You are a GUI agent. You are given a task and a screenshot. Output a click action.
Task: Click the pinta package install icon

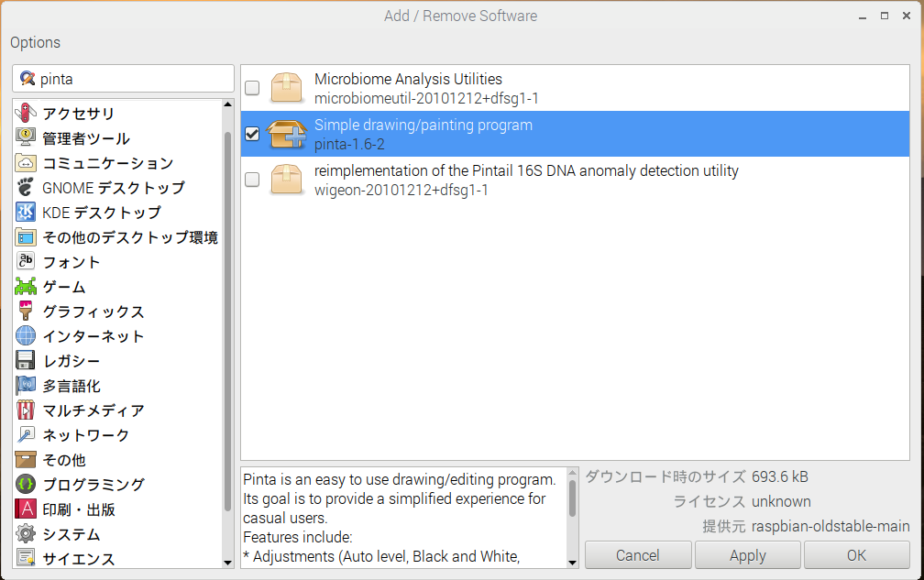coord(286,134)
